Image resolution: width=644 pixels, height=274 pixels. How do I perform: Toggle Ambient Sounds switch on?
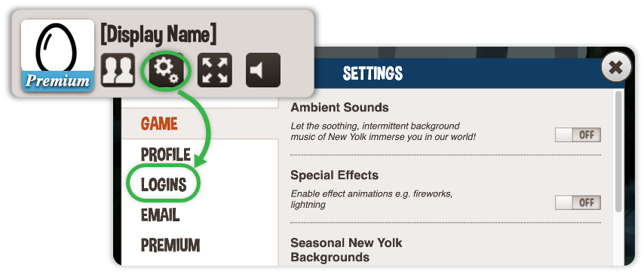(578, 135)
